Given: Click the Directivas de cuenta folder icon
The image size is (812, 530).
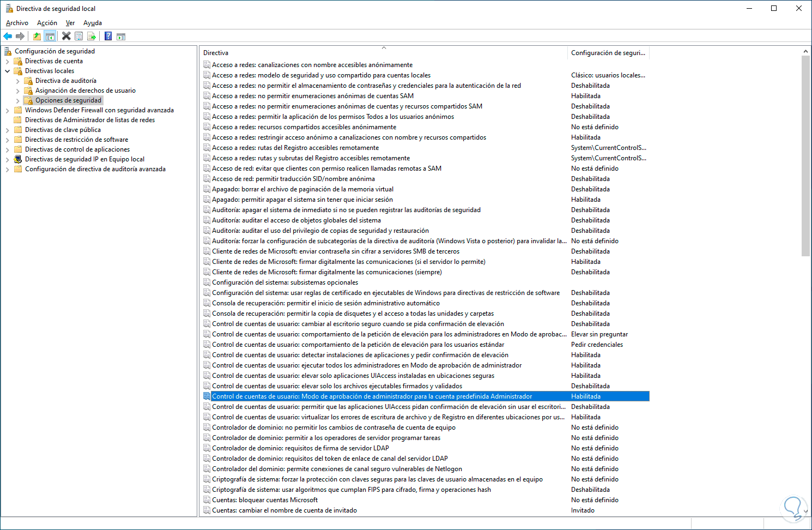Looking at the screenshot, I should pos(18,61).
